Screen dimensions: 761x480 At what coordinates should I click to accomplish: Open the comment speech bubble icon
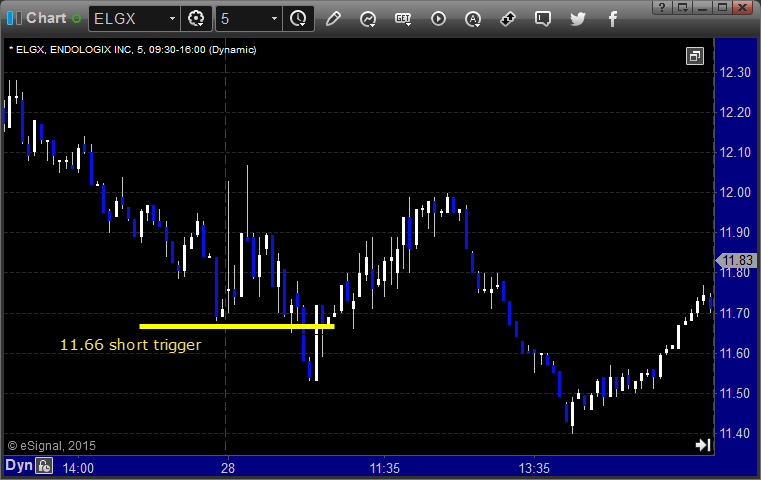pyautogui.click(x=543, y=19)
